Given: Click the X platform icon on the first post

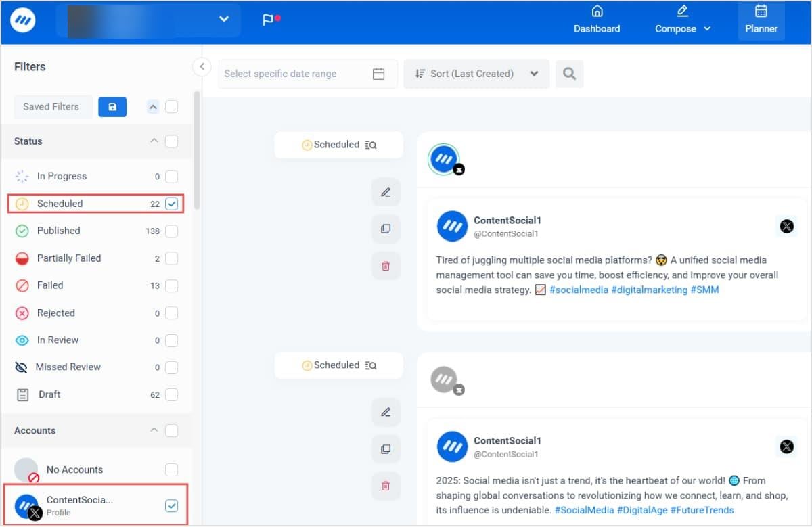Looking at the screenshot, I should coord(786,226).
